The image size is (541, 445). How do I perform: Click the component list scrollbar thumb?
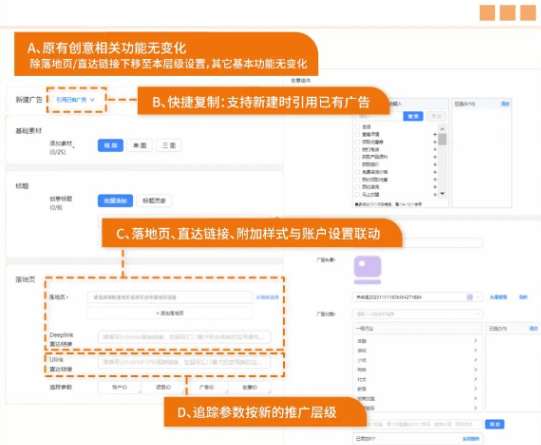coord(442,139)
